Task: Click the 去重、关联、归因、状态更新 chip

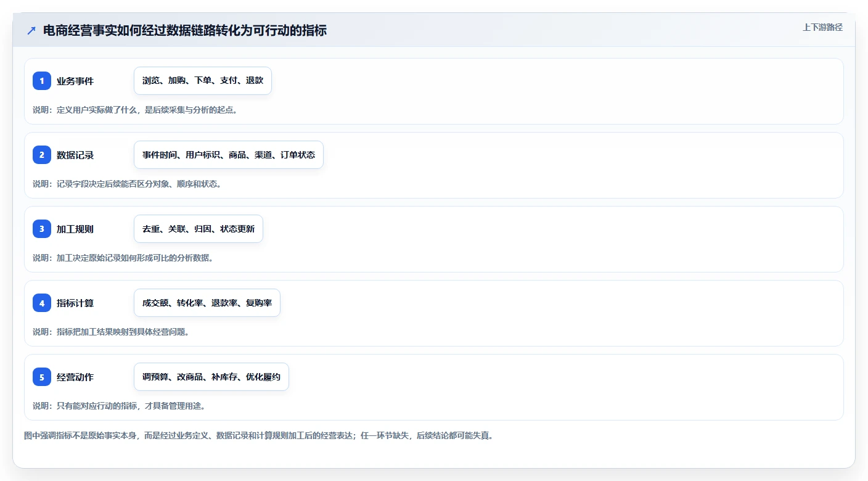Action: (x=199, y=229)
